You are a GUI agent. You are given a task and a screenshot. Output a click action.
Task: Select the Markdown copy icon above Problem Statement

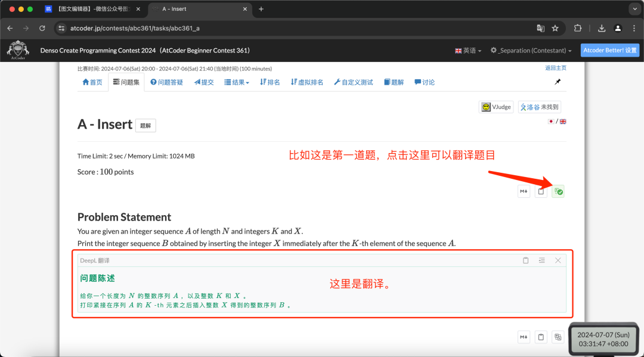point(524,191)
